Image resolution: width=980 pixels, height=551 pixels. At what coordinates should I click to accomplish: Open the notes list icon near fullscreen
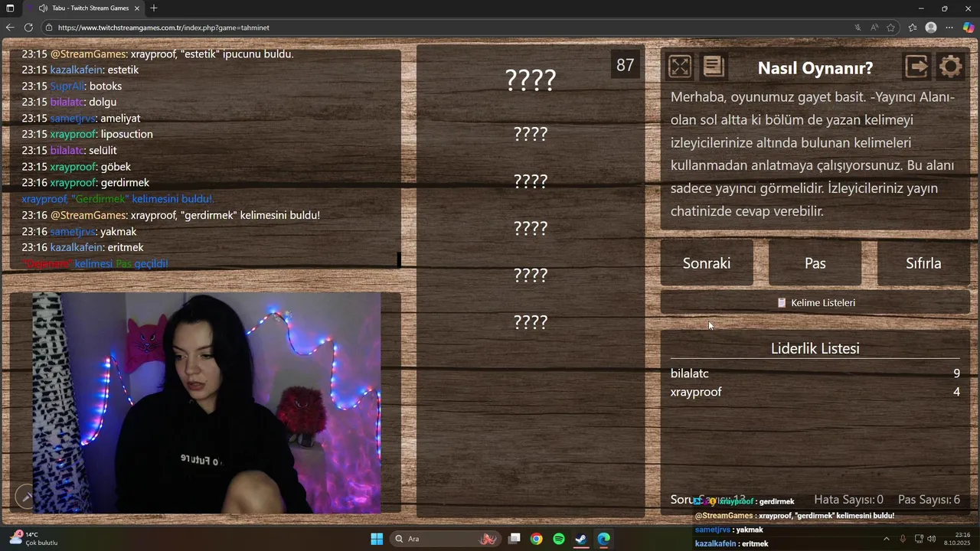714,67
